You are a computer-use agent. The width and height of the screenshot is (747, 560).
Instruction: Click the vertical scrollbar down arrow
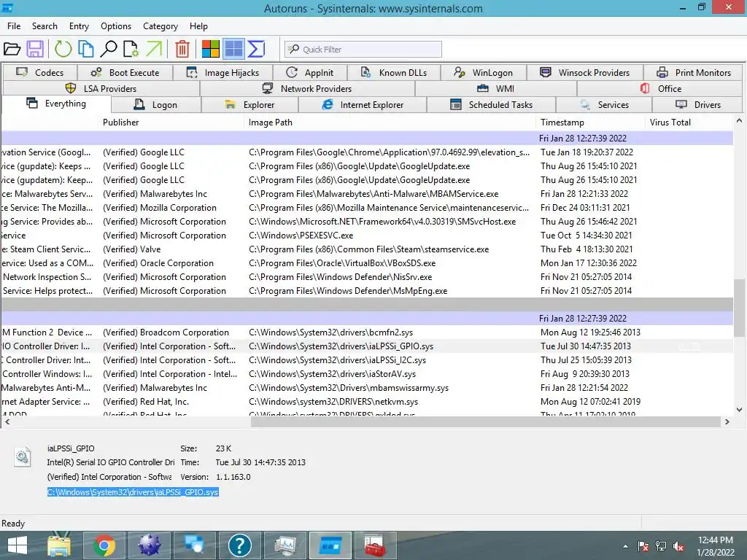click(x=740, y=410)
